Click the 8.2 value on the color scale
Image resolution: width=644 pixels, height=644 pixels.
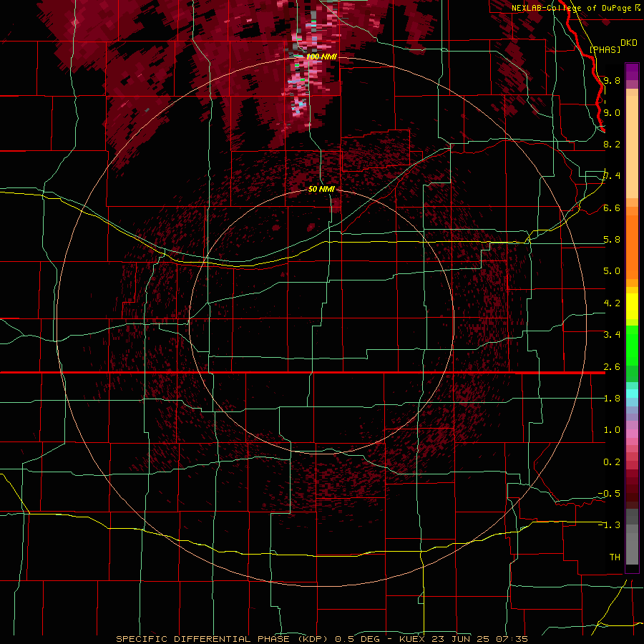(612, 144)
